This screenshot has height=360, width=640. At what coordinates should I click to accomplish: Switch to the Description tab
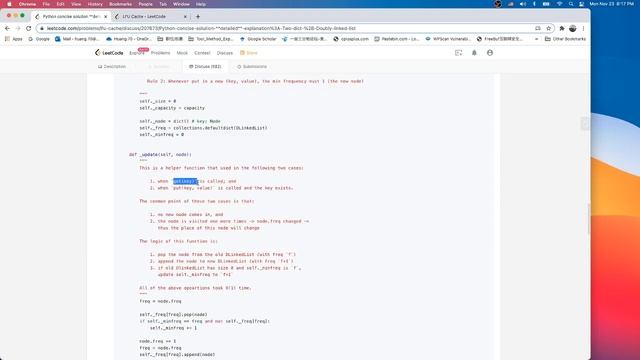tap(112, 67)
